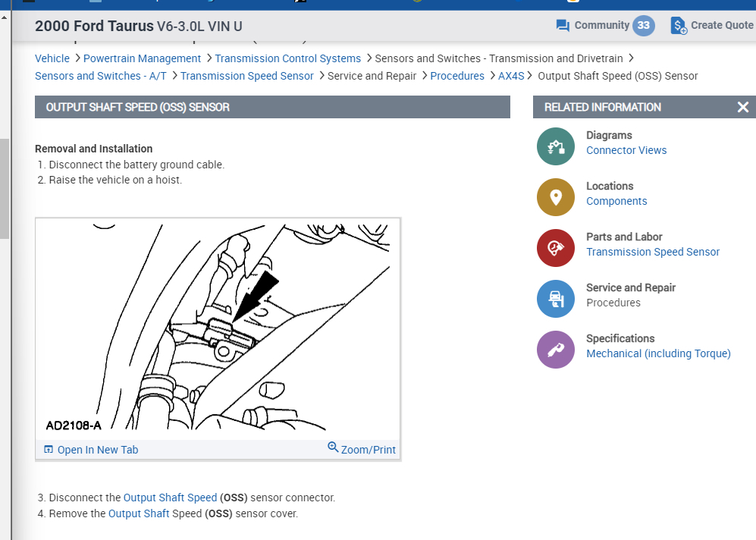756x540 pixels.
Task: Click OUTPUT SHAFT SPEED (OSS) SENSOR header
Action: pos(137,107)
